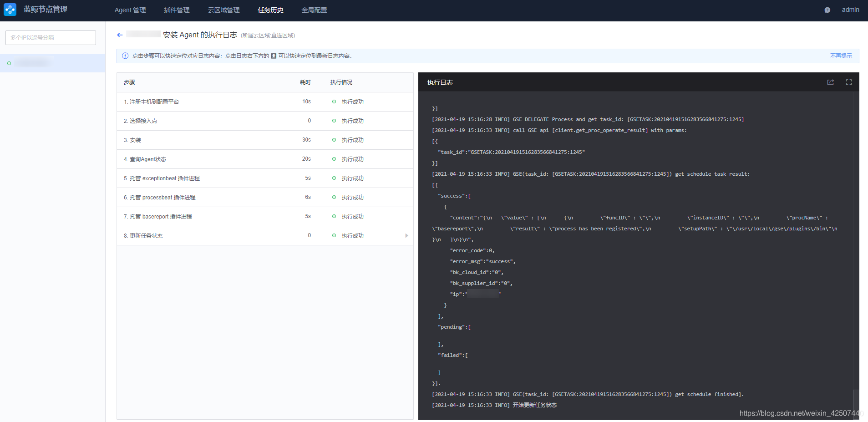Go back using the blue left arrow

120,35
